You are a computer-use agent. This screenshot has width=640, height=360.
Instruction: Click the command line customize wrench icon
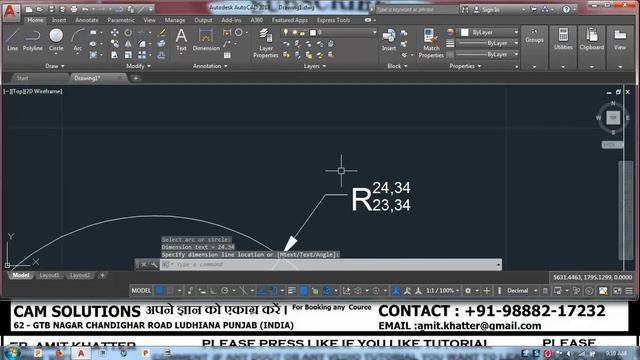(153, 264)
